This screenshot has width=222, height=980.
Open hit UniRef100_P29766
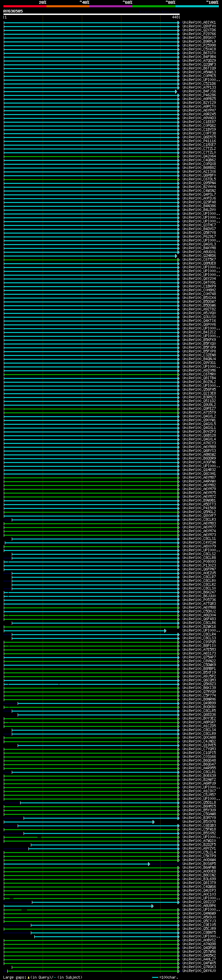(x=199, y=34)
